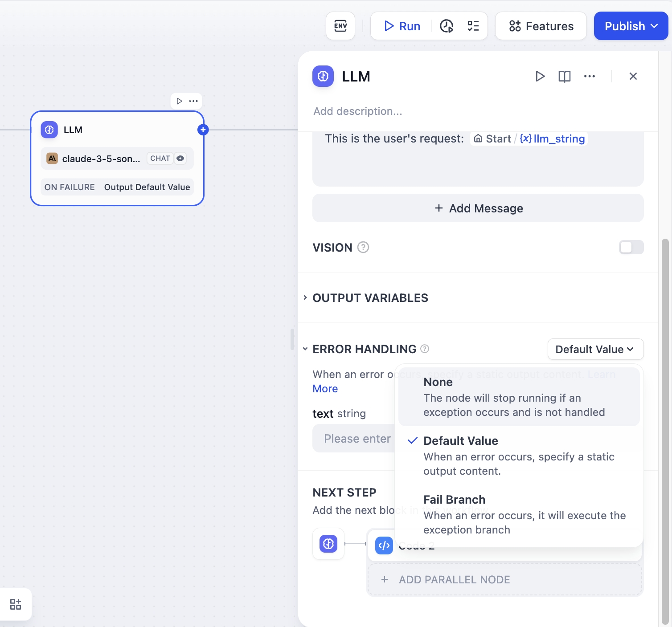Select the None error handling option
The width and height of the screenshot is (672, 627).
519,397
